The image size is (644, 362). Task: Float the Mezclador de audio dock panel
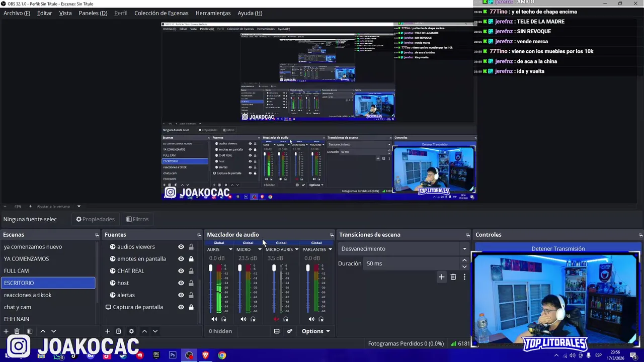pyautogui.click(x=332, y=235)
